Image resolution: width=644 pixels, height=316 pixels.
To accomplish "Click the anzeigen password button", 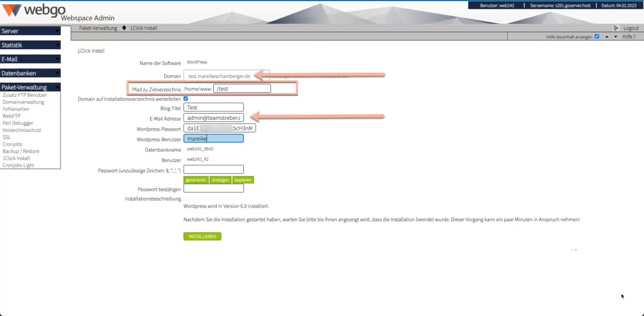I will click(x=221, y=180).
